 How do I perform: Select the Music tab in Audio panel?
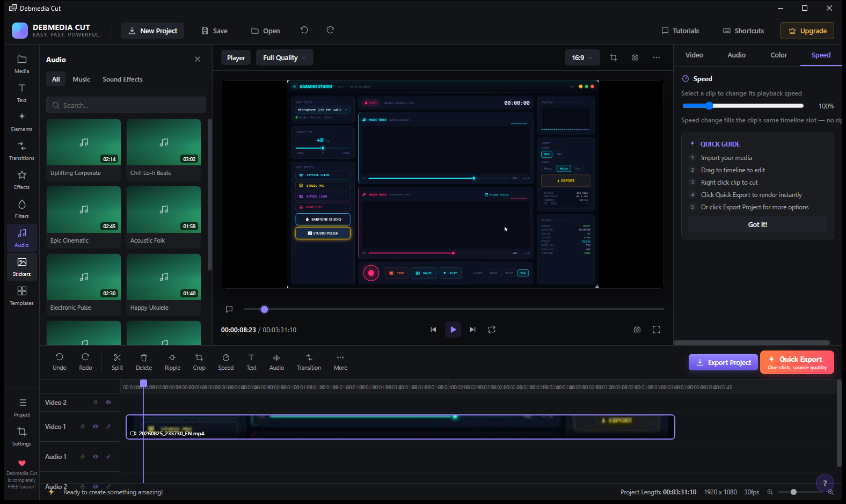click(x=81, y=79)
